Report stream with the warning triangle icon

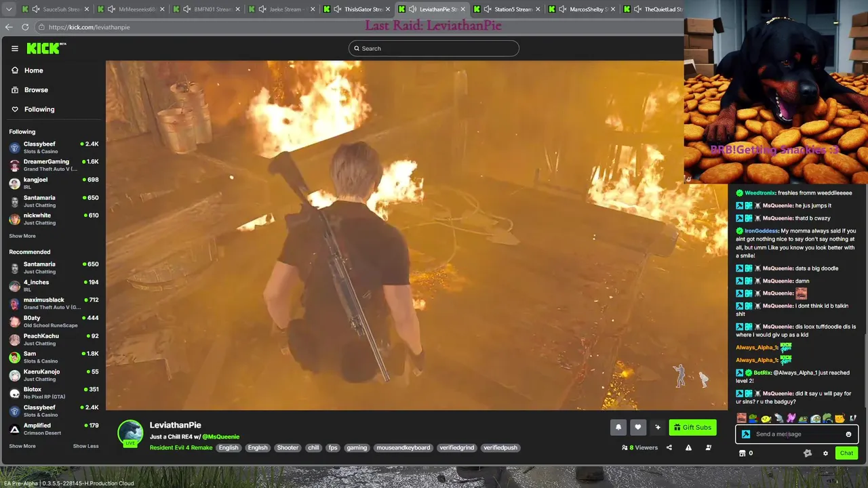688,447
